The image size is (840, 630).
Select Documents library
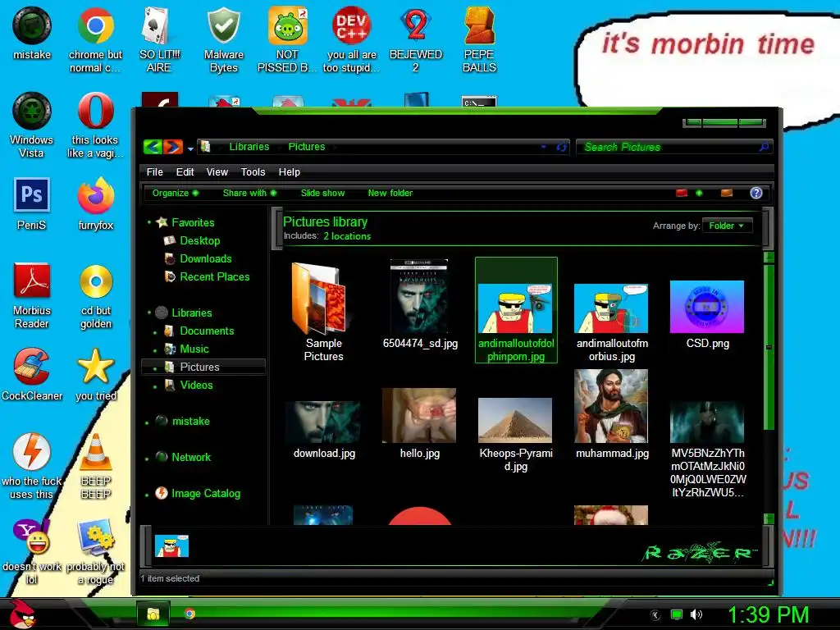[207, 331]
